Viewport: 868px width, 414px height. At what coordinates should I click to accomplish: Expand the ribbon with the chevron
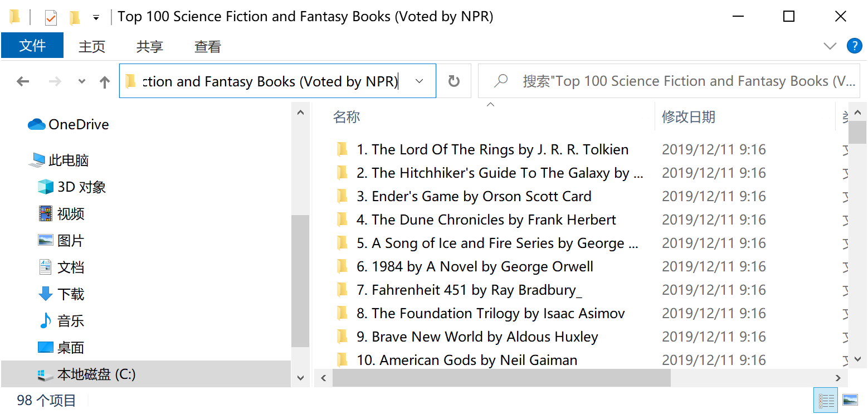830,46
